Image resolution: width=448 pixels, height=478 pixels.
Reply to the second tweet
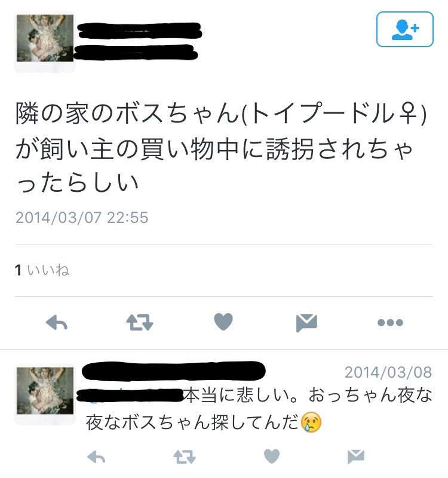[96, 457]
